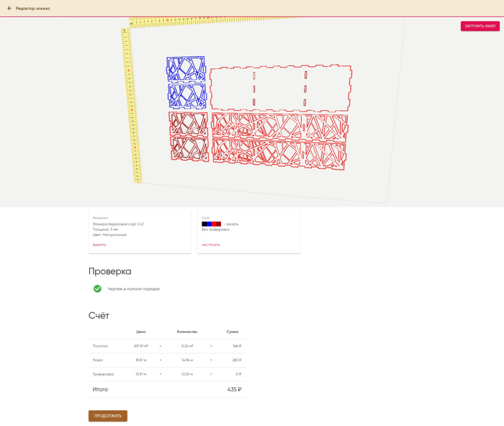Click the 'Сумма' column header
504x426 pixels.
[233, 332]
